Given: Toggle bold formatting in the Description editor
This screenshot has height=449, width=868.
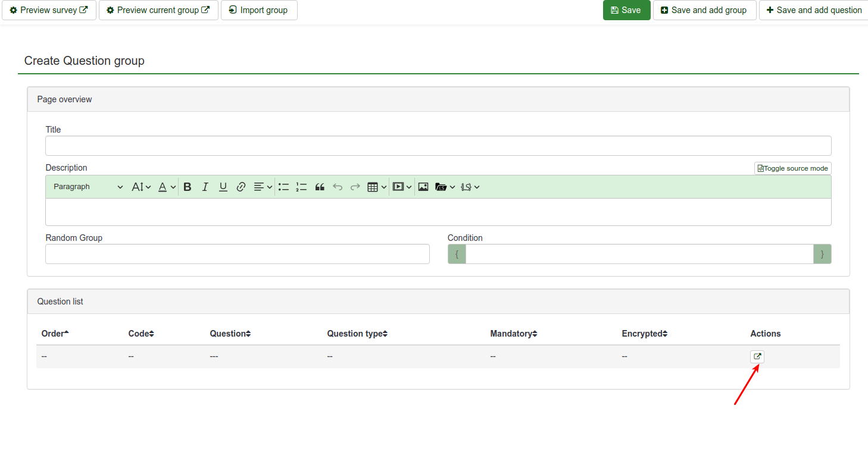Looking at the screenshot, I should tap(188, 187).
